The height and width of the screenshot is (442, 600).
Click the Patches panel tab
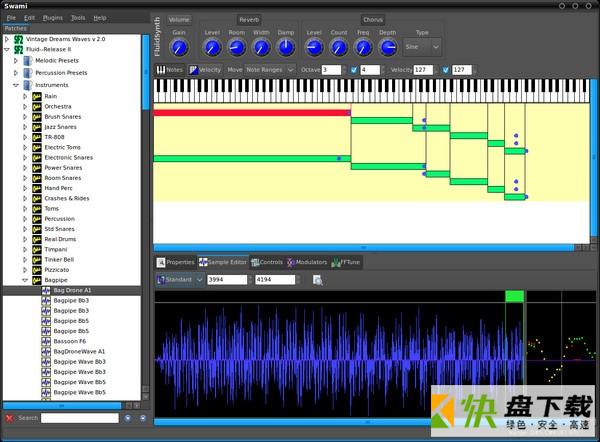pyautogui.click(x=16, y=28)
